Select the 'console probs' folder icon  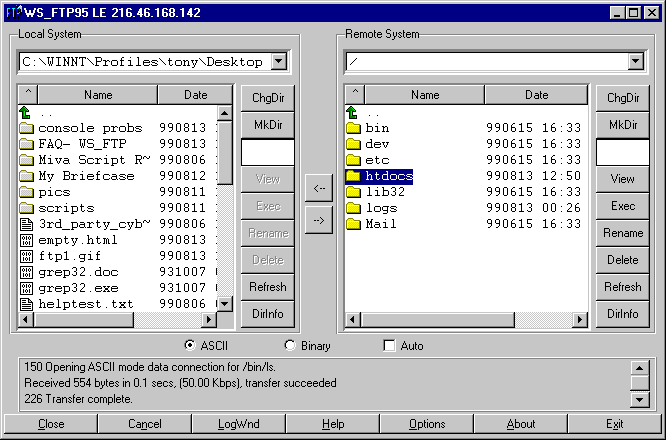tap(26, 128)
